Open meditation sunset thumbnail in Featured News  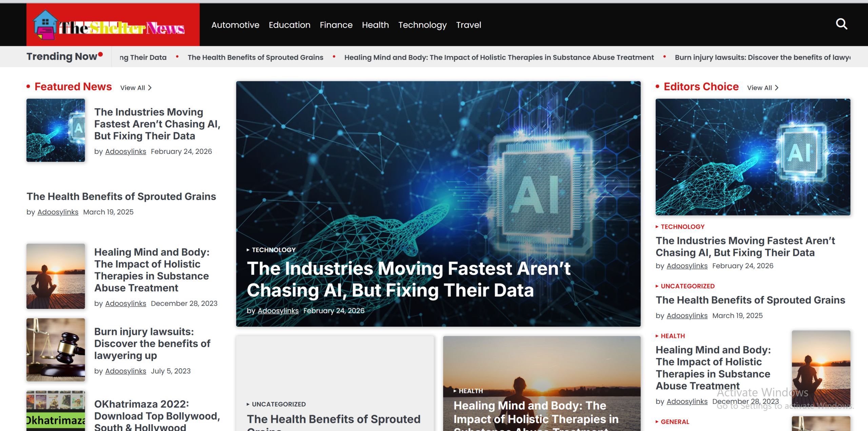coord(56,276)
